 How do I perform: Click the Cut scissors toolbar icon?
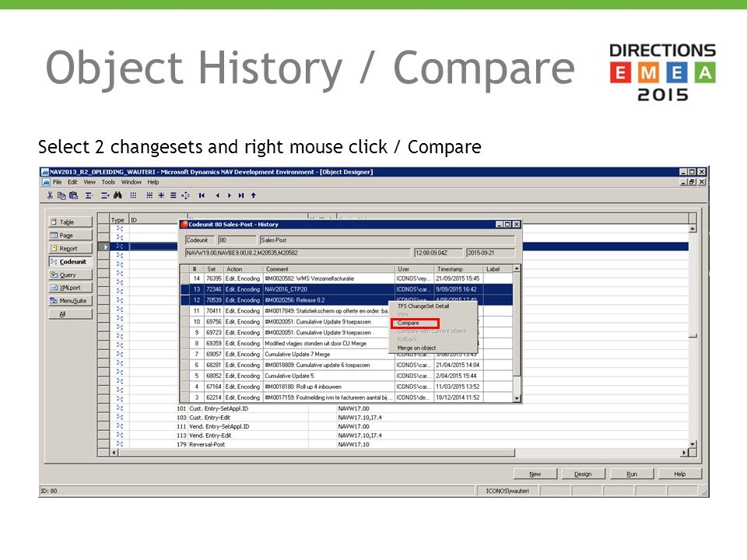coord(50,195)
